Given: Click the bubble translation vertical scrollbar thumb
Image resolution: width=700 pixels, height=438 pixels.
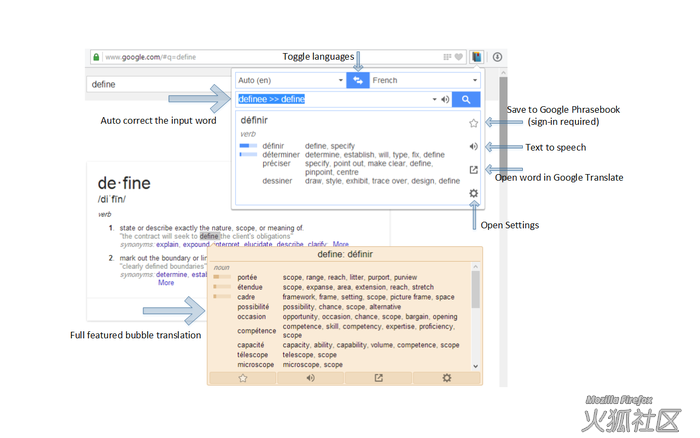Looking at the screenshot, I should [x=475, y=289].
